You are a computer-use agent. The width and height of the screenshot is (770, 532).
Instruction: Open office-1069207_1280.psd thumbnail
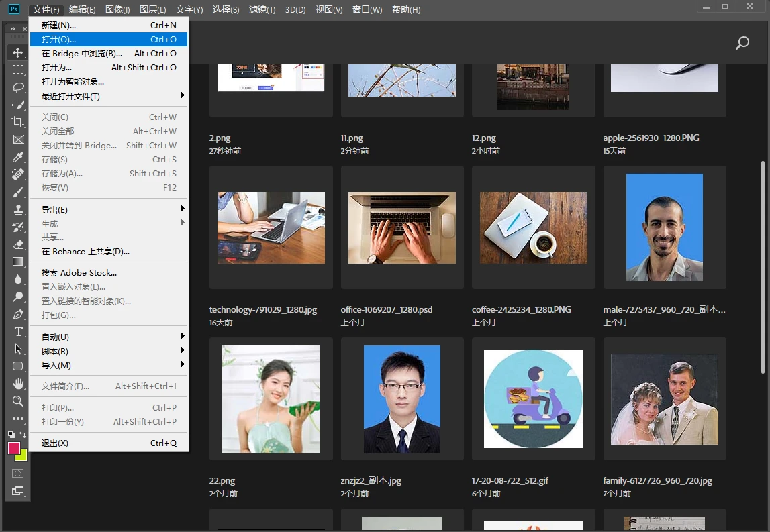pos(402,227)
